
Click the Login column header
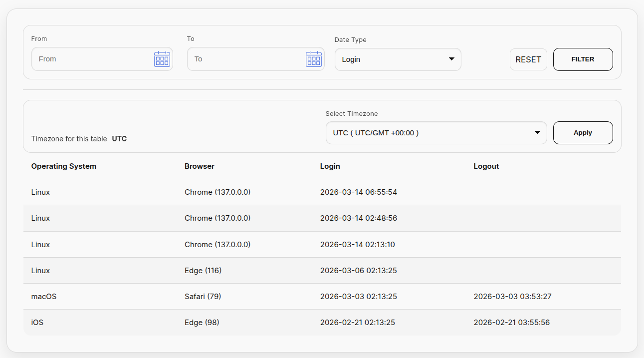[x=330, y=166]
